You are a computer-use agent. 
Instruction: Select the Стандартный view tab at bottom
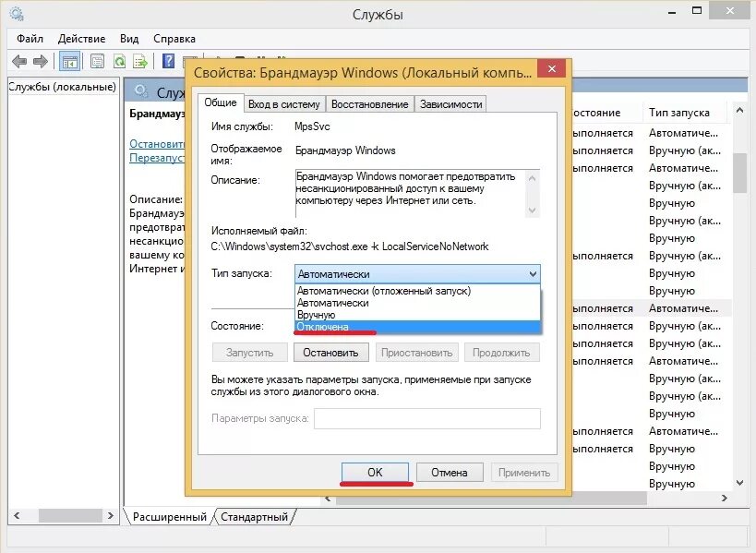[x=254, y=517]
